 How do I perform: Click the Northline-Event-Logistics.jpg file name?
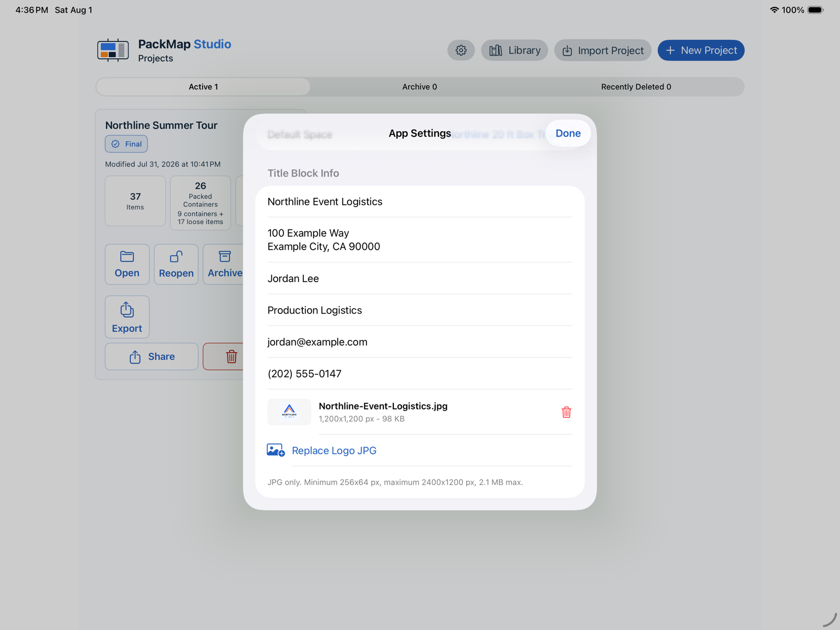(383, 406)
